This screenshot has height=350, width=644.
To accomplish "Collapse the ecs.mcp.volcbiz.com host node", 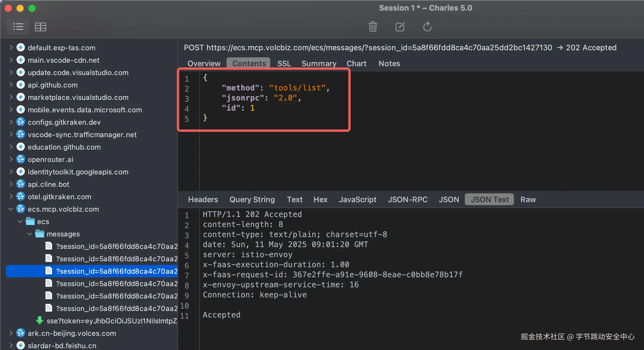I will 11,209.
